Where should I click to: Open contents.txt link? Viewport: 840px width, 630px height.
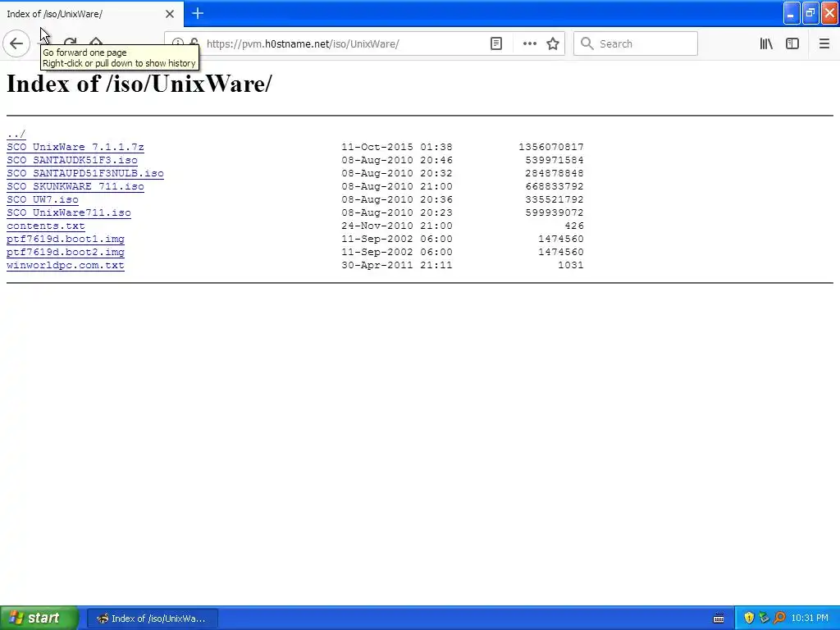(x=46, y=226)
